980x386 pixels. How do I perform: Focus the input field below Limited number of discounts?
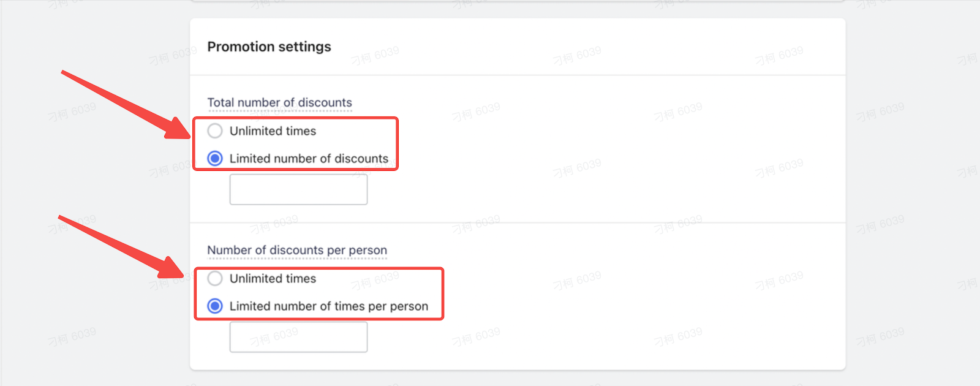(x=298, y=189)
